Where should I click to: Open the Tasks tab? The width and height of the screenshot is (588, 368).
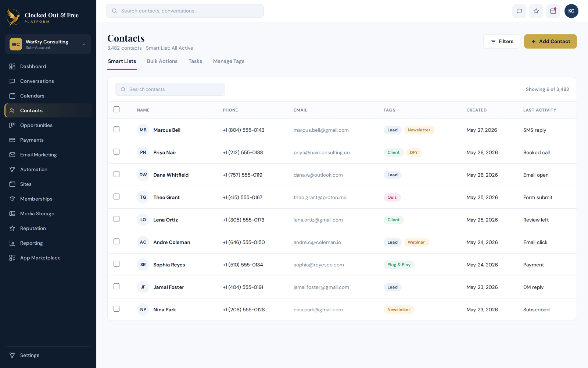195,61
